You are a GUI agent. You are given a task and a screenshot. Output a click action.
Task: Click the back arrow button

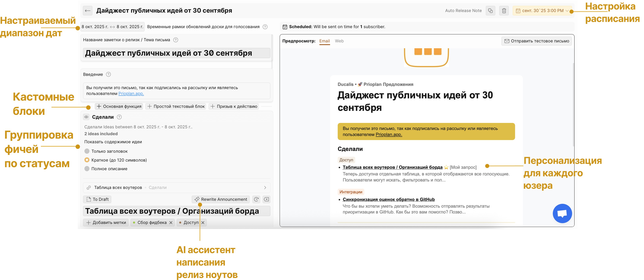coord(87,11)
